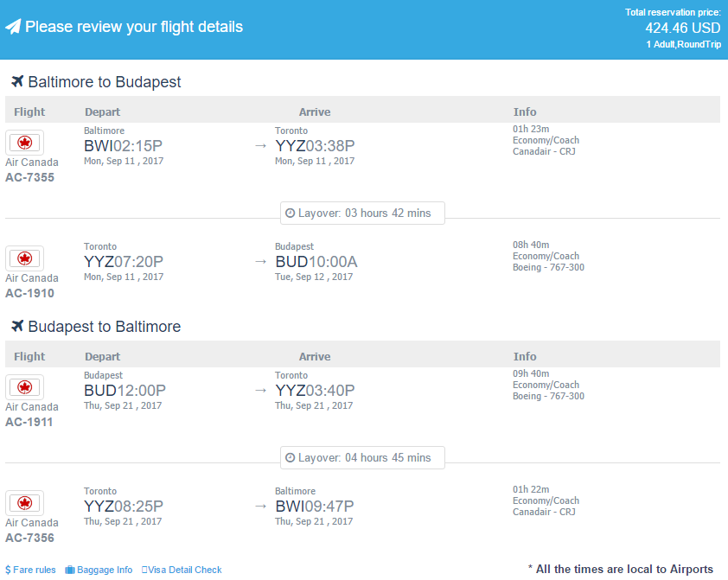
Task: Click clock icon in 03 hours 42 mins layover
Action: (x=291, y=213)
